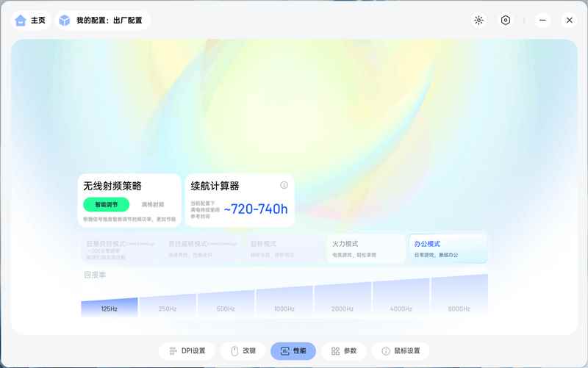Choose the 8000Hz polling rate segment
This screenshot has width=588, height=368.
(459, 296)
